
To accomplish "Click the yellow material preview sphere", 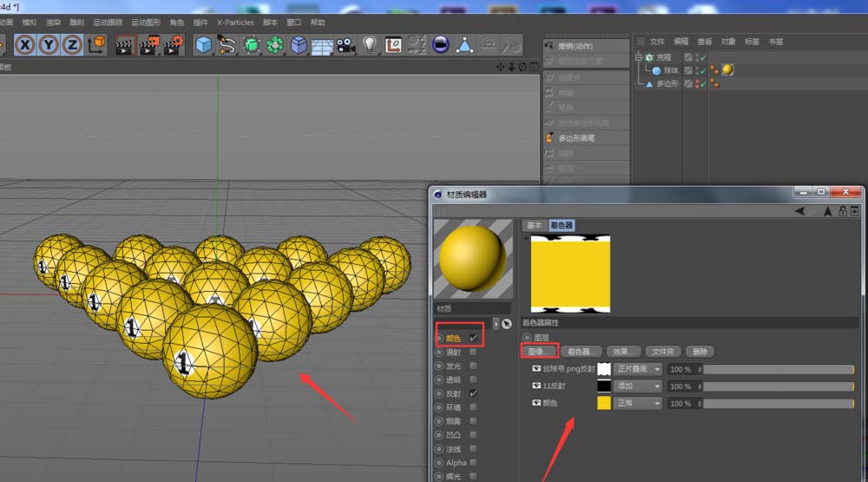I will 473,259.
